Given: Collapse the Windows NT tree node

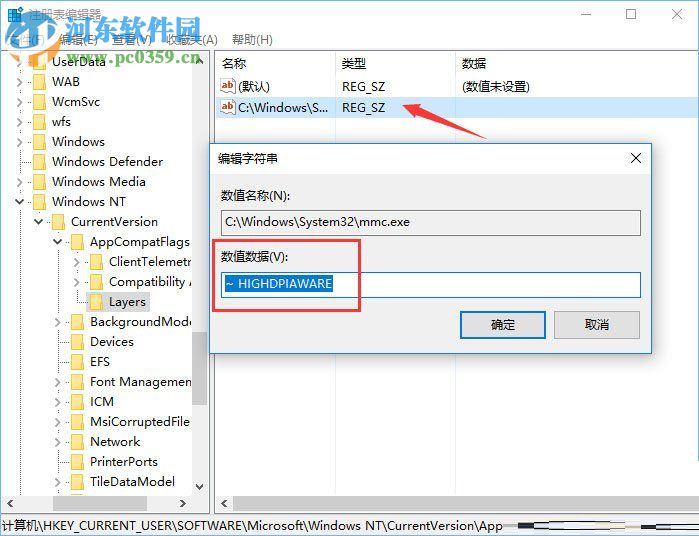Looking at the screenshot, I should point(19,202).
